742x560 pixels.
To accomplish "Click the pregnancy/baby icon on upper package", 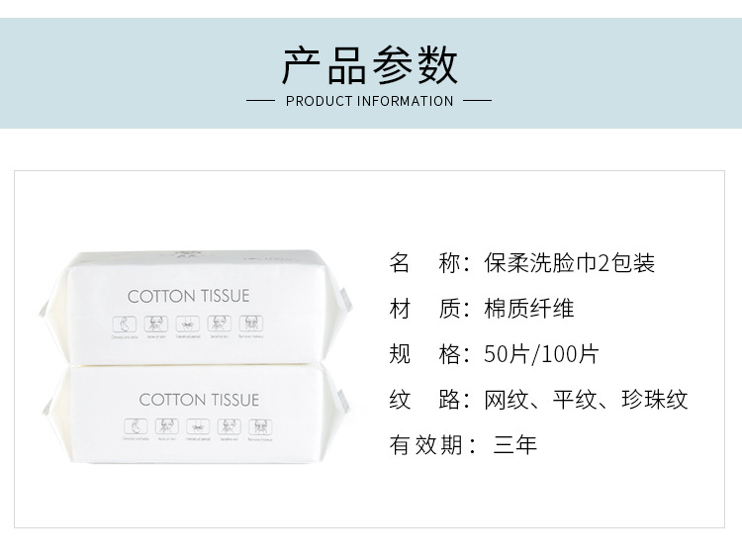I will (x=125, y=323).
